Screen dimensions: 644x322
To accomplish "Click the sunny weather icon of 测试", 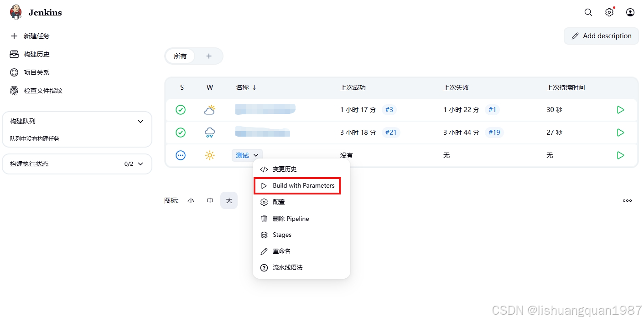I will (210, 155).
